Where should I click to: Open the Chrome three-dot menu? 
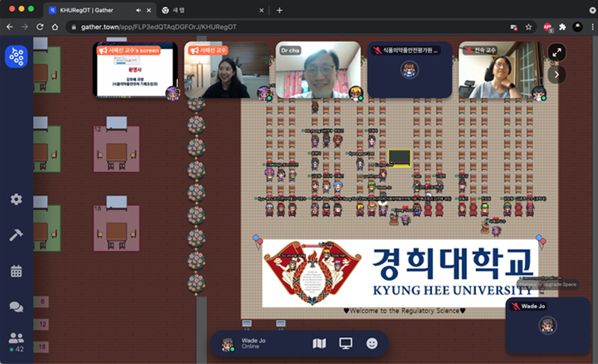(592, 27)
